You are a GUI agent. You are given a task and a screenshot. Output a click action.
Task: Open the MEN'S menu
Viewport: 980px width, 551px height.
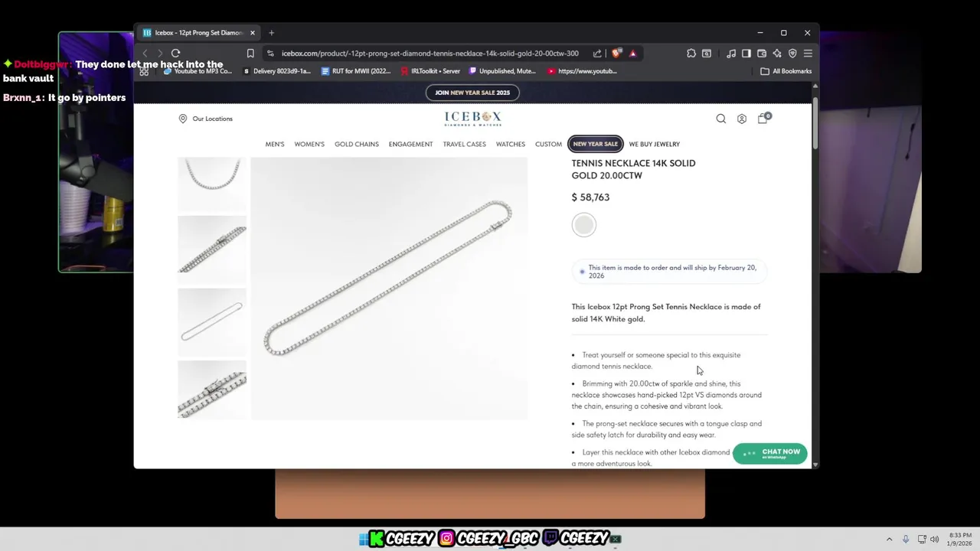point(275,144)
